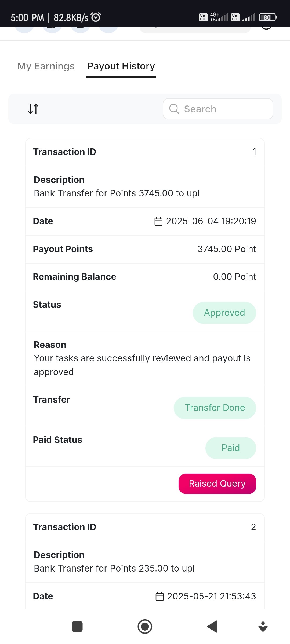Screen dimensions: 290x644
Task: Tap the Approved status badge
Action: [224, 313]
